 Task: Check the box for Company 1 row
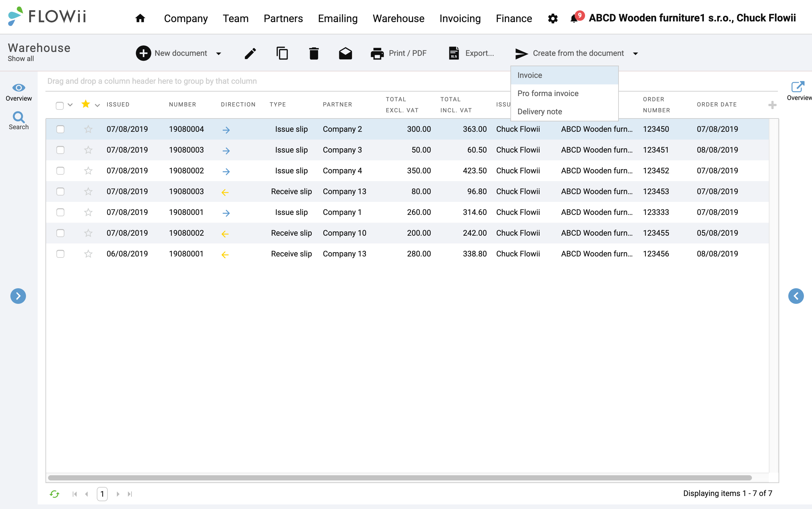60,212
